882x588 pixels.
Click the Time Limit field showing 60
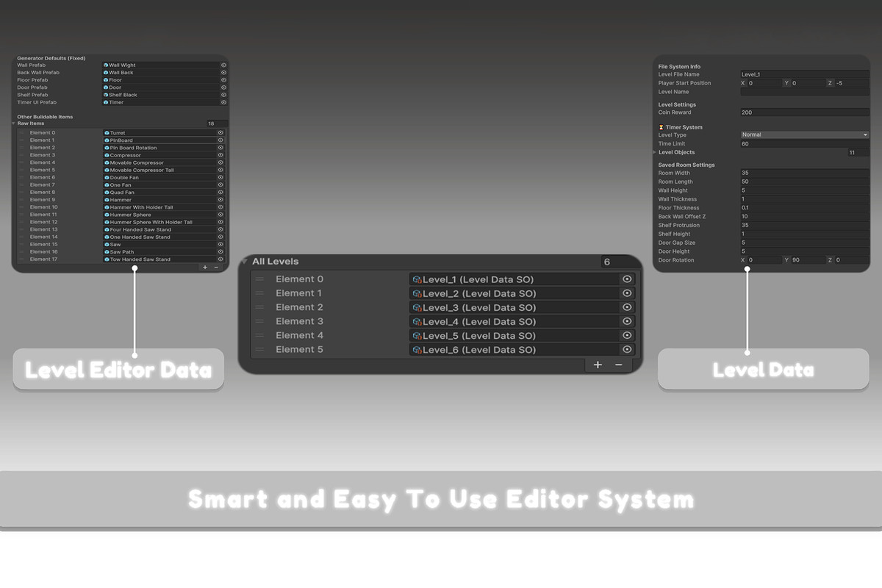click(x=805, y=144)
